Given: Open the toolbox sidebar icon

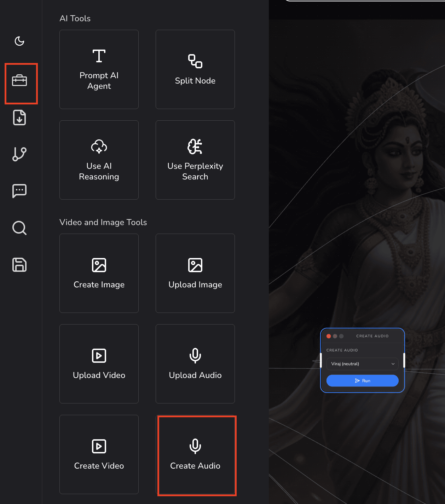Looking at the screenshot, I should 19,81.
